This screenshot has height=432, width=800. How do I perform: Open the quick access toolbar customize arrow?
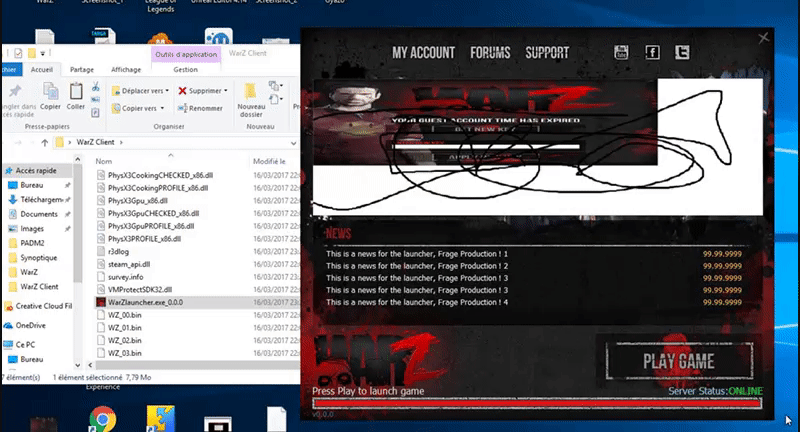43,53
